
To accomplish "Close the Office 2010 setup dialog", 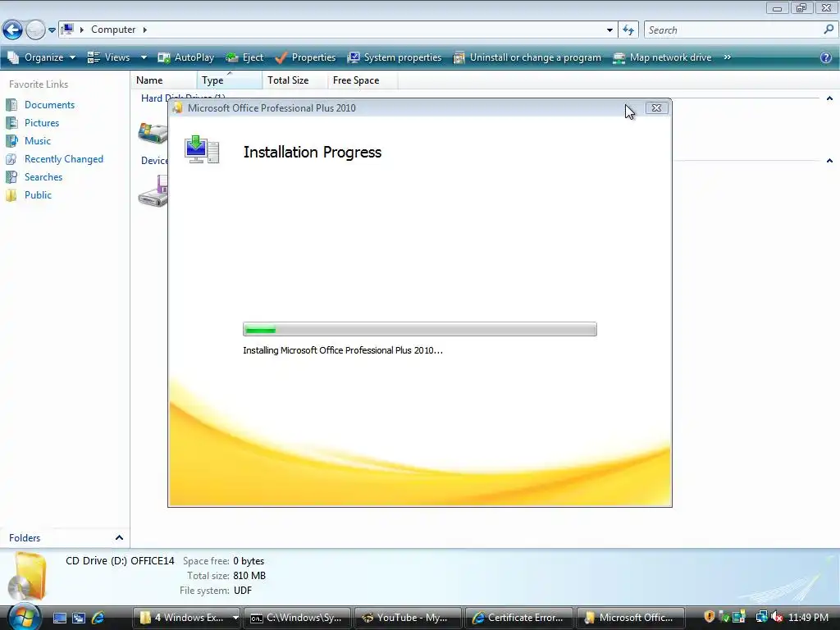I will pyautogui.click(x=656, y=107).
